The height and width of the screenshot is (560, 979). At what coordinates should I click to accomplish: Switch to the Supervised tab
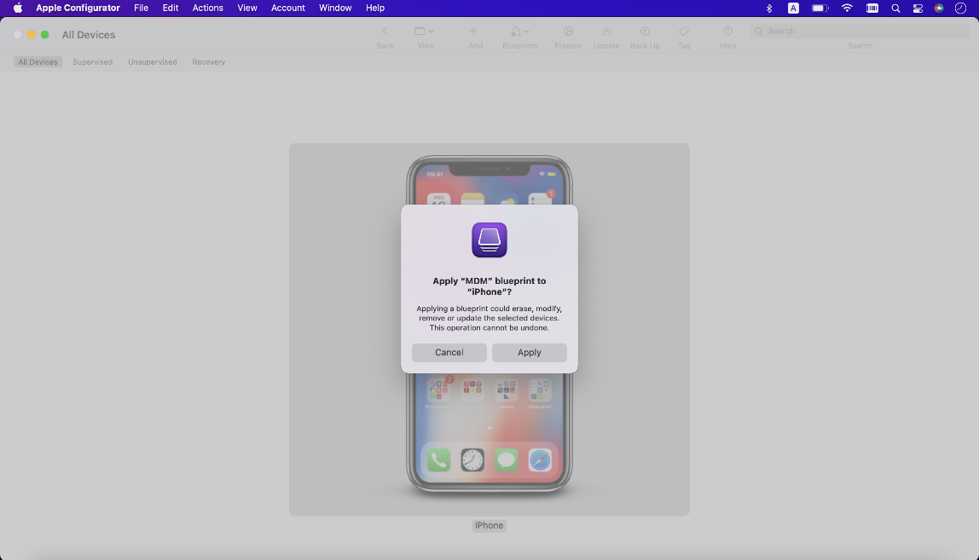click(92, 62)
